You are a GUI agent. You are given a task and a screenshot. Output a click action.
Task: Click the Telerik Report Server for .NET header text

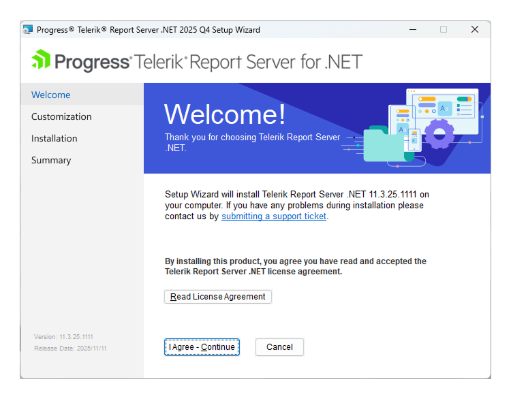248,61
